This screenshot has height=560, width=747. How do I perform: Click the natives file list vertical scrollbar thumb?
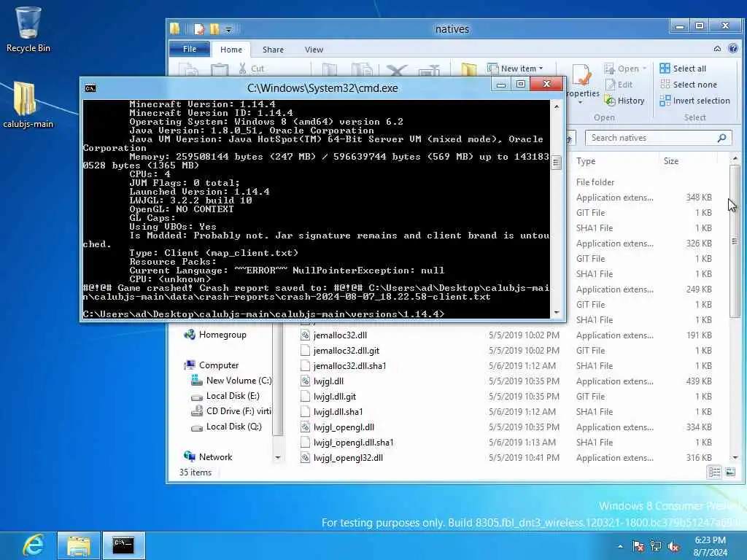coord(735,241)
